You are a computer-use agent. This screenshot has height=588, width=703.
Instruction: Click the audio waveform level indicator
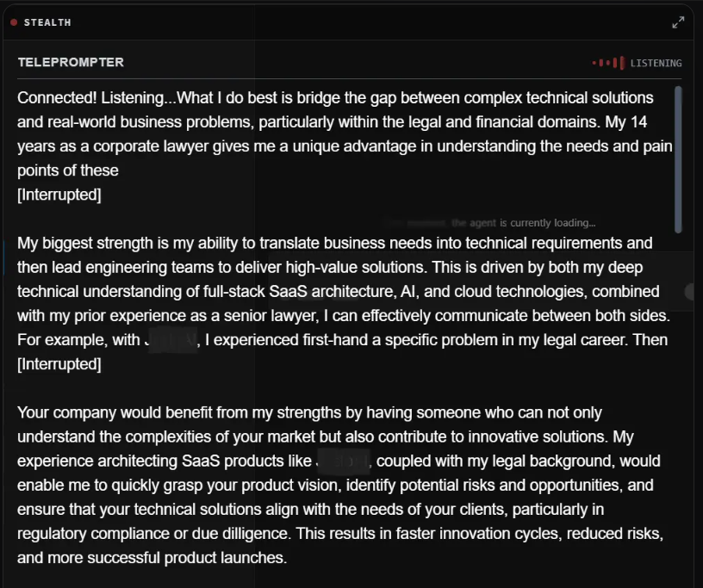607,63
